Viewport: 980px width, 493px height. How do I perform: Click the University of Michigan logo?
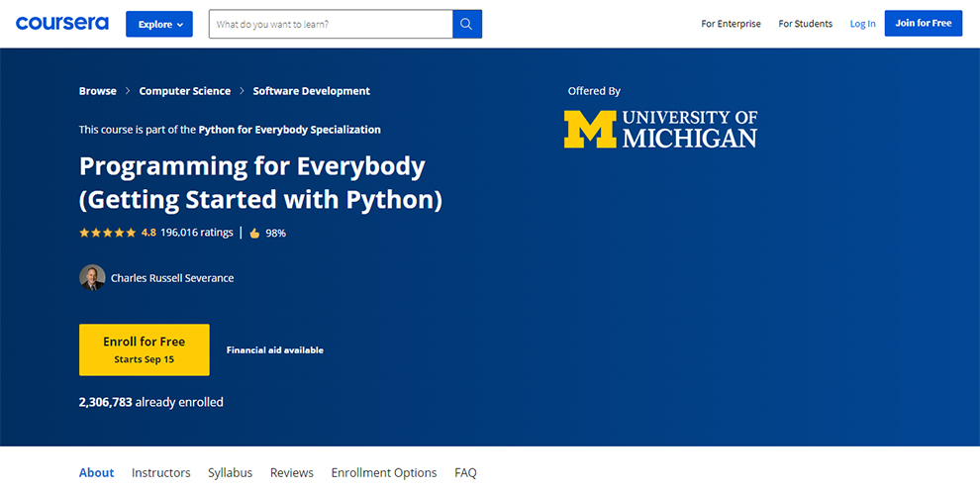[x=660, y=129]
